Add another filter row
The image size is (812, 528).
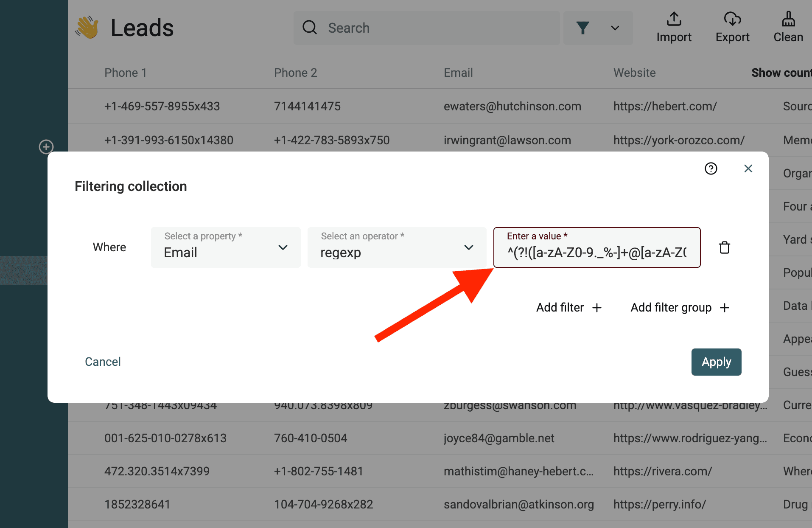(x=568, y=307)
